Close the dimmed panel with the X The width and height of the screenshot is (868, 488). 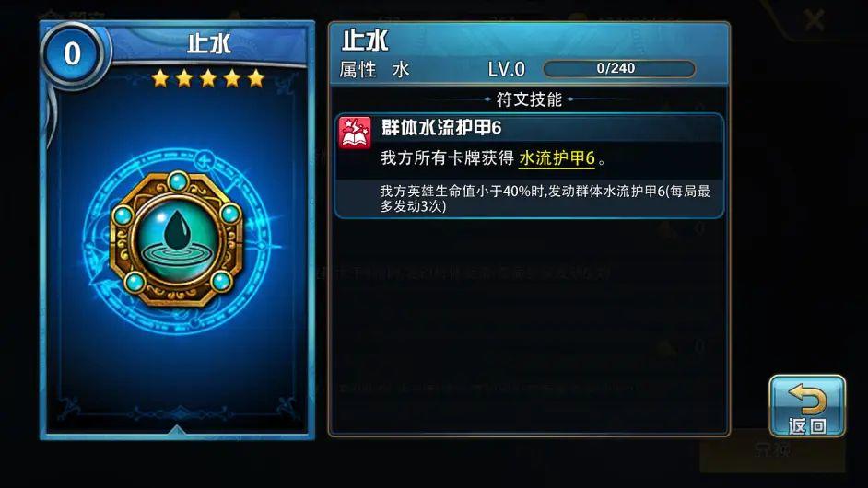tap(815, 20)
